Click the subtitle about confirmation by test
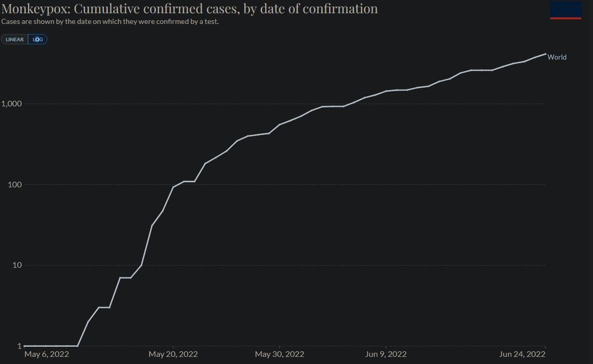This screenshot has width=593, height=364. [110, 22]
